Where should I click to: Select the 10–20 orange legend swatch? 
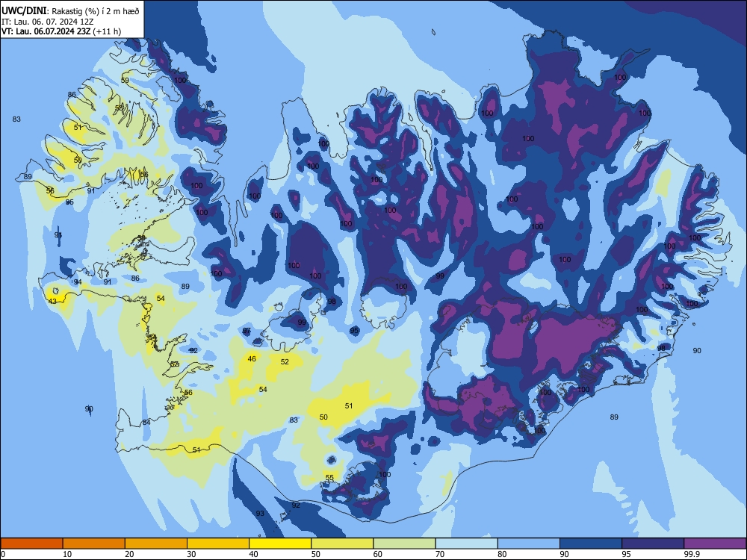pos(94,544)
